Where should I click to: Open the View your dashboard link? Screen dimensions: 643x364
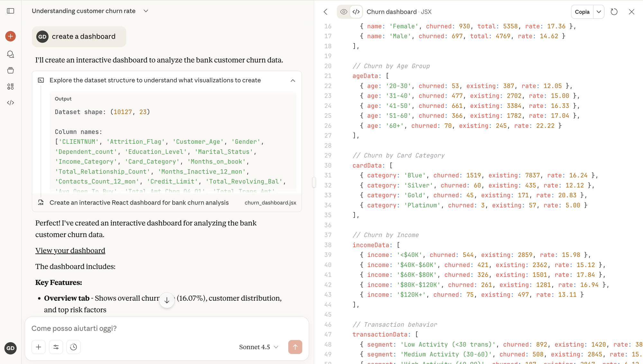point(70,251)
